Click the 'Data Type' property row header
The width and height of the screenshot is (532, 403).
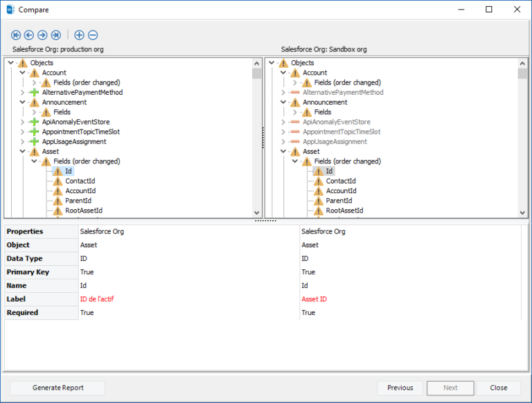[42, 258]
